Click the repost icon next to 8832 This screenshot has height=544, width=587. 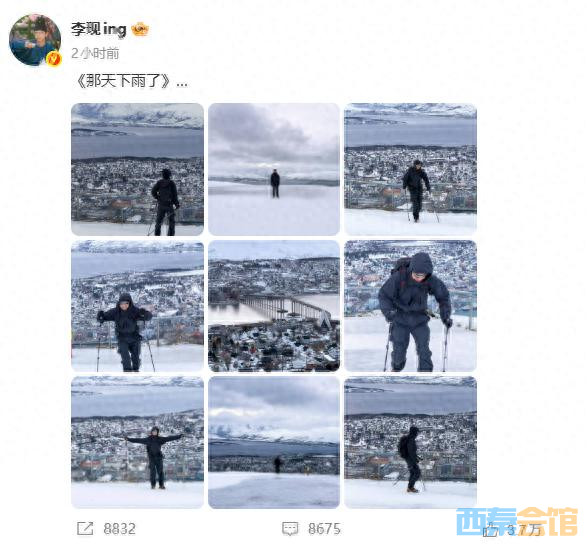coord(85,529)
